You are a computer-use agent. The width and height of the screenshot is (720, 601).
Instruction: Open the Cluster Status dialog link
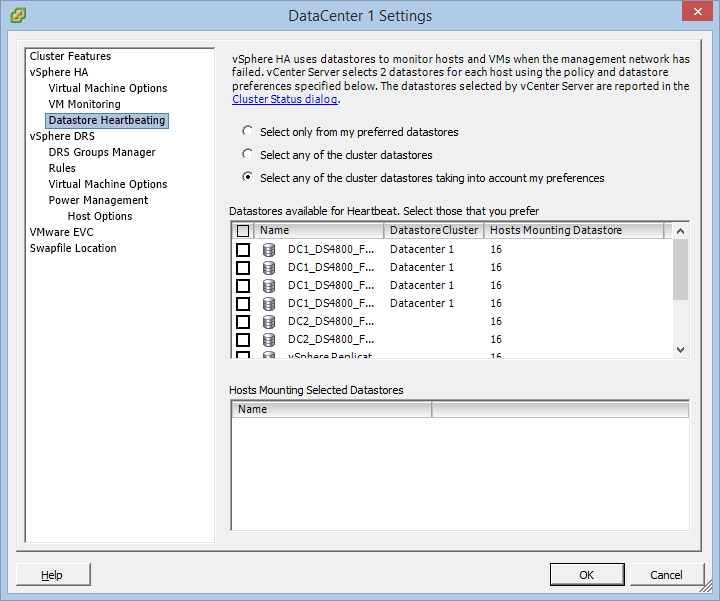click(x=285, y=99)
